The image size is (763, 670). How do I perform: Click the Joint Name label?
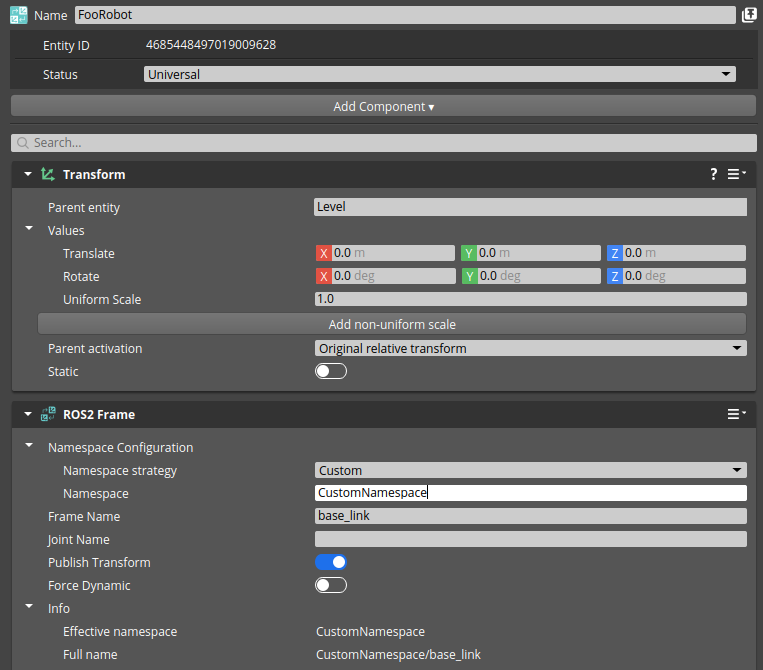(78, 540)
